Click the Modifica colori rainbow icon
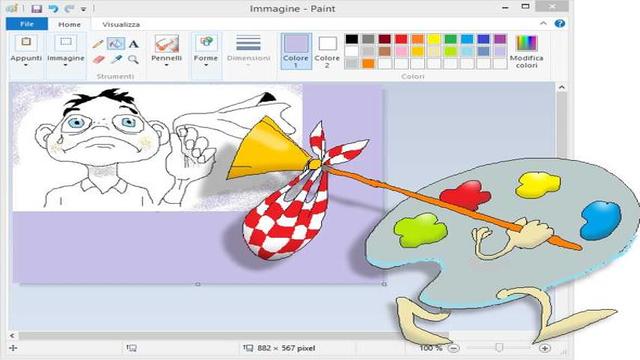This screenshot has width=640, height=360. (x=527, y=43)
